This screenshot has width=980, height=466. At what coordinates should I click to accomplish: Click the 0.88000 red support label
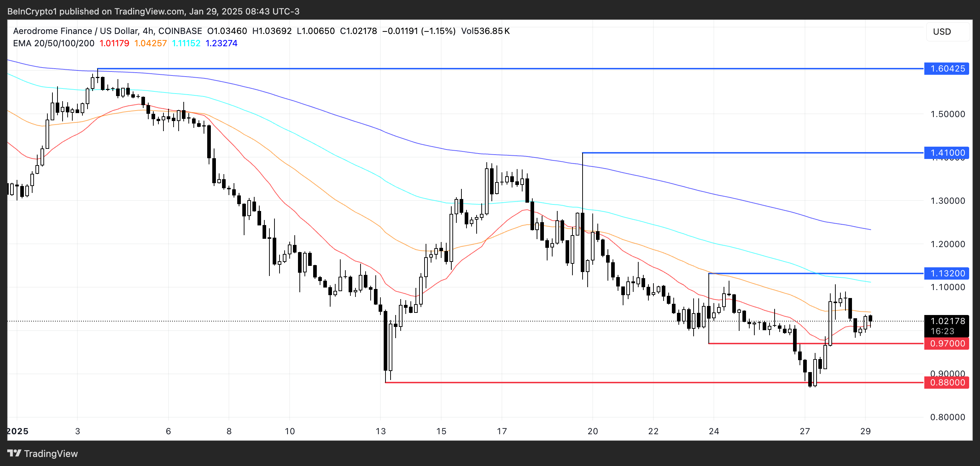pyautogui.click(x=947, y=383)
